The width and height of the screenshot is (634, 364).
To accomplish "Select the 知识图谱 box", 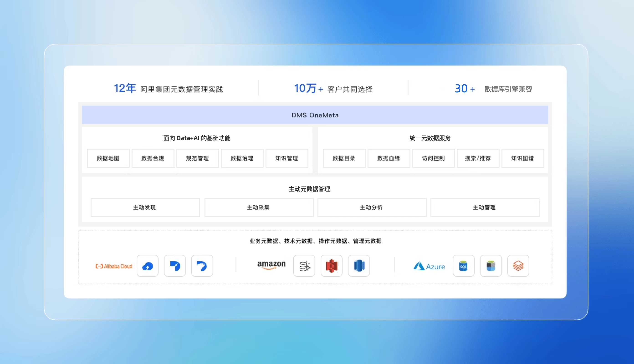I will (x=523, y=158).
